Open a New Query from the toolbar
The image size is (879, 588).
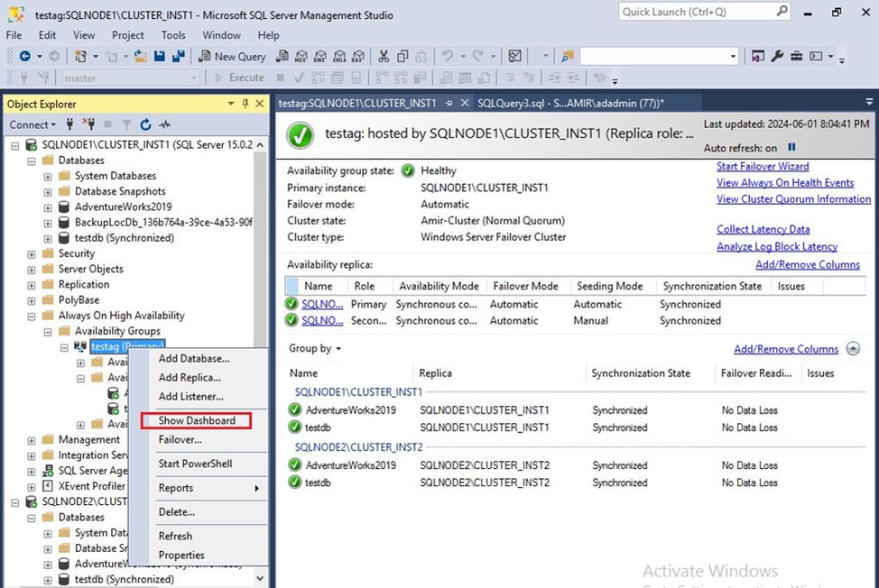tap(233, 56)
